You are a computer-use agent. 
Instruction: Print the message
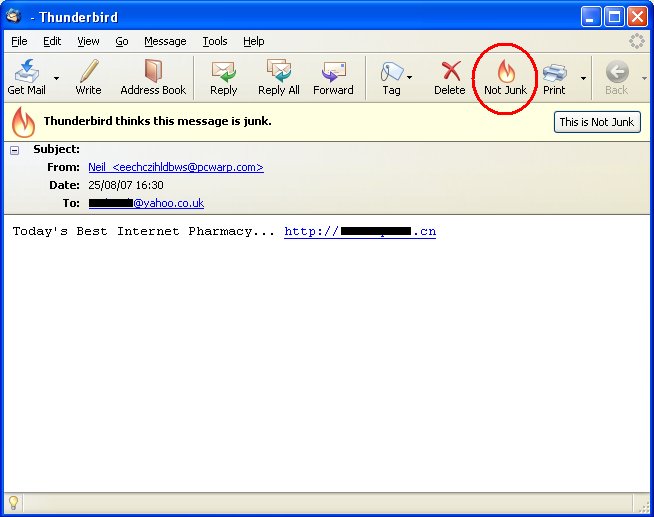[x=554, y=78]
